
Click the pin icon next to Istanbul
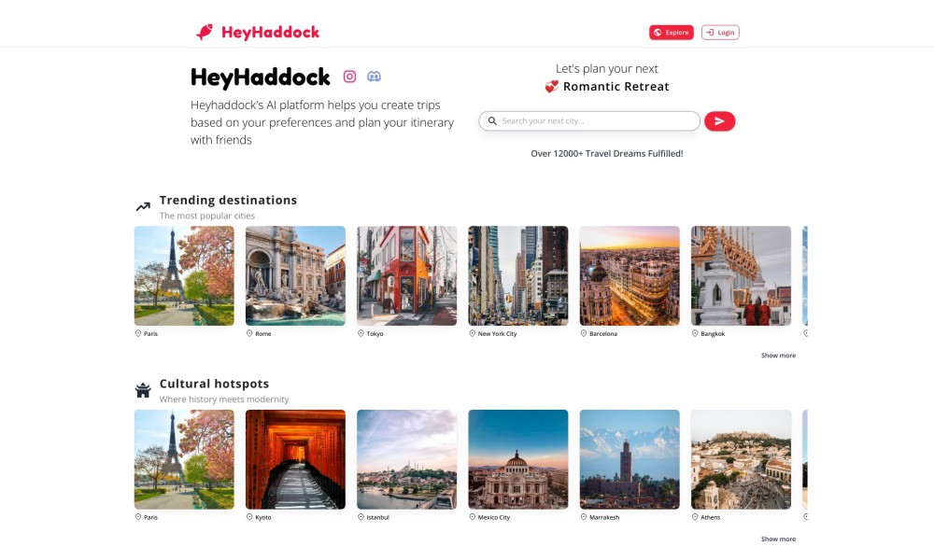click(x=361, y=517)
